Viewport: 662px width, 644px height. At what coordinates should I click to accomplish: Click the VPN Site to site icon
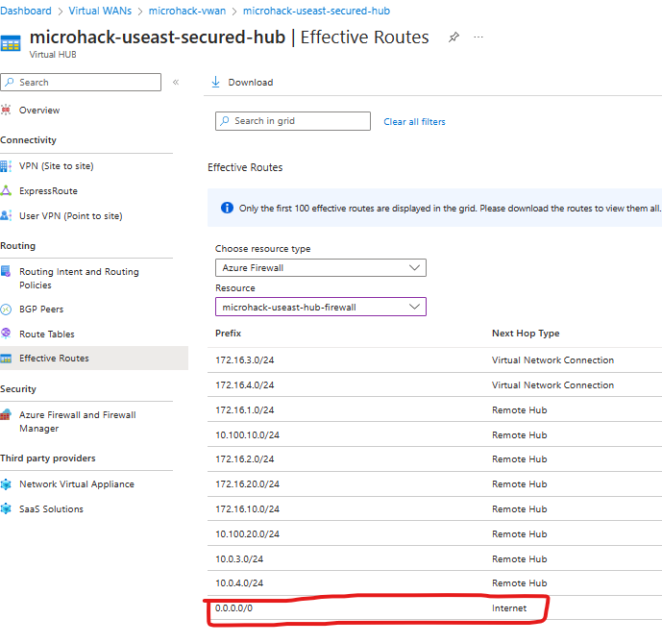pyautogui.click(x=6, y=166)
